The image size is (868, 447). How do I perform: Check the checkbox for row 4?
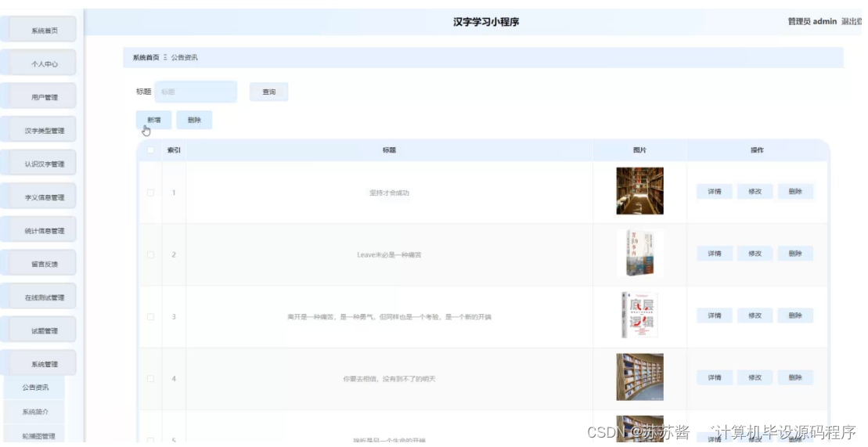coord(150,378)
